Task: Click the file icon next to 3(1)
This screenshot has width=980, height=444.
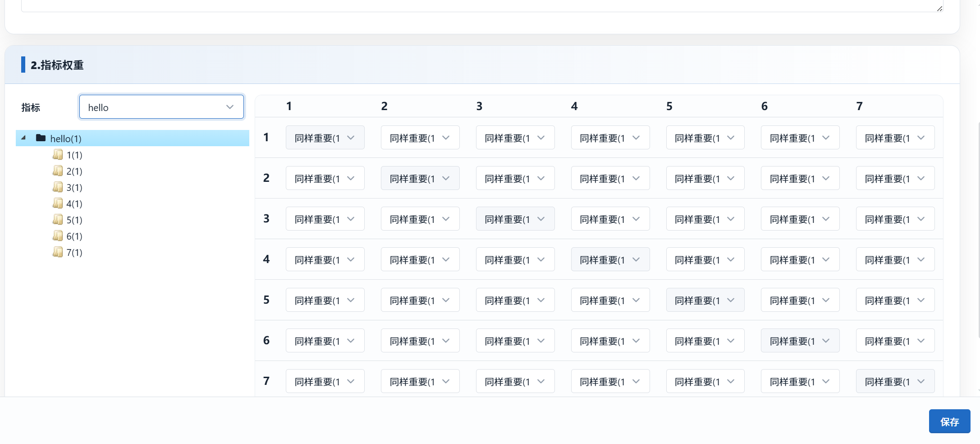Action: point(58,187)
